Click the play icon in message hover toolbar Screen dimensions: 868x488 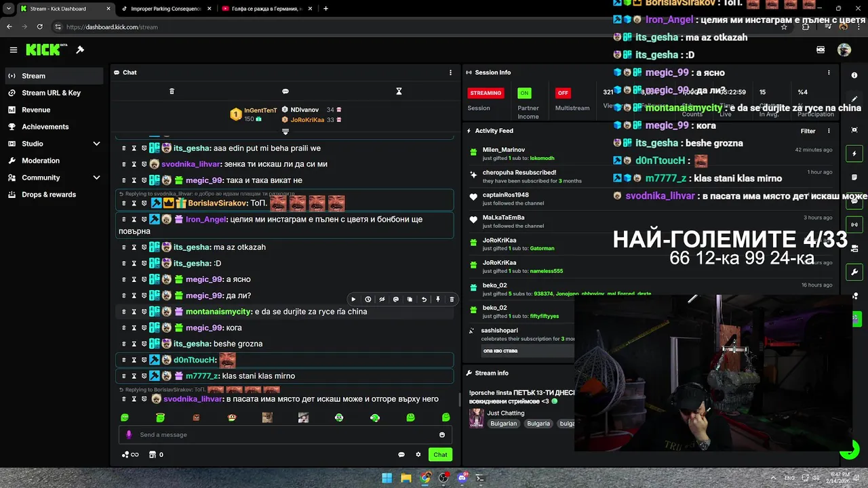coord(353,299)
